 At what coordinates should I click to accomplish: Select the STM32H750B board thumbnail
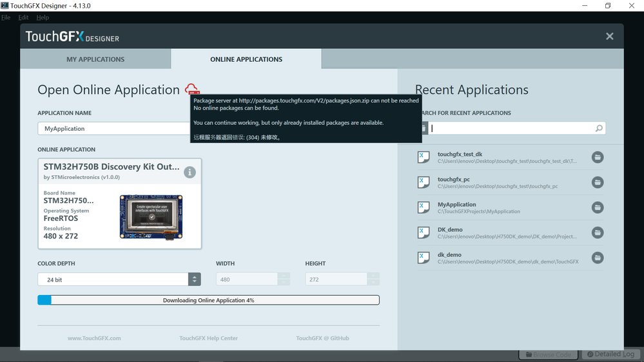(151, 216)
